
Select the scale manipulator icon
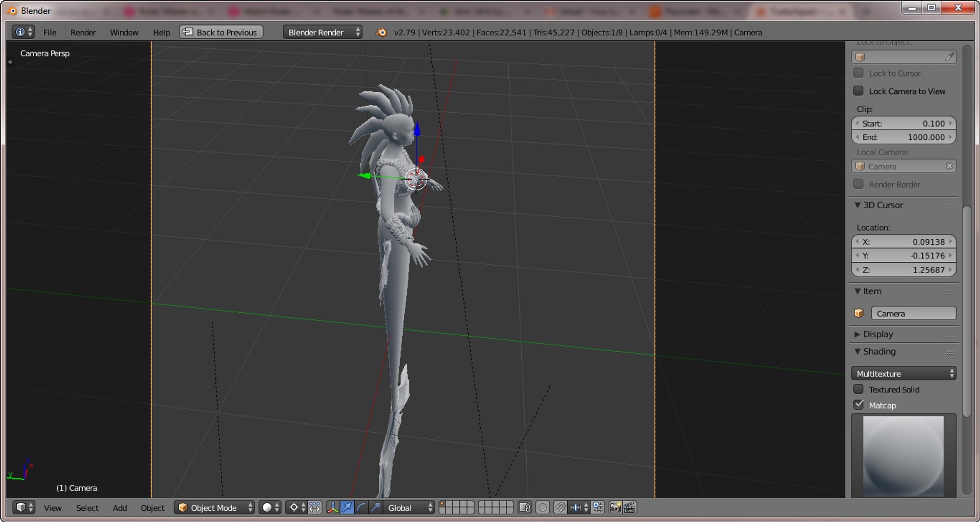[376, 508]
